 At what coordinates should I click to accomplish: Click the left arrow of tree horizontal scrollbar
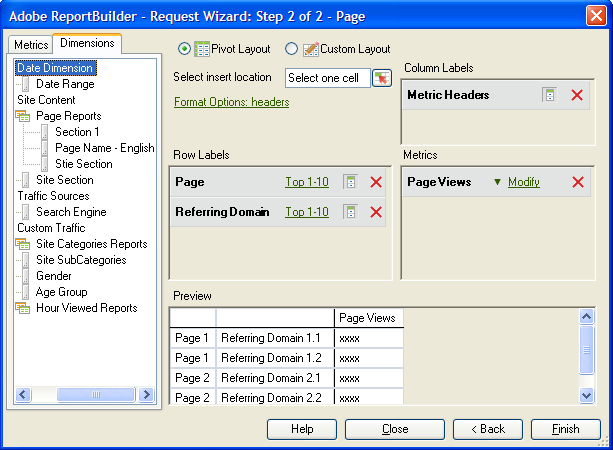tap(23, 394)
